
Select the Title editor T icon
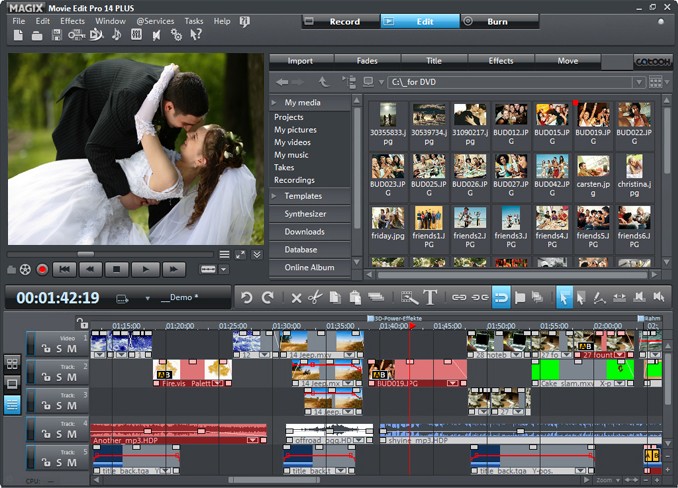point(430,297)
